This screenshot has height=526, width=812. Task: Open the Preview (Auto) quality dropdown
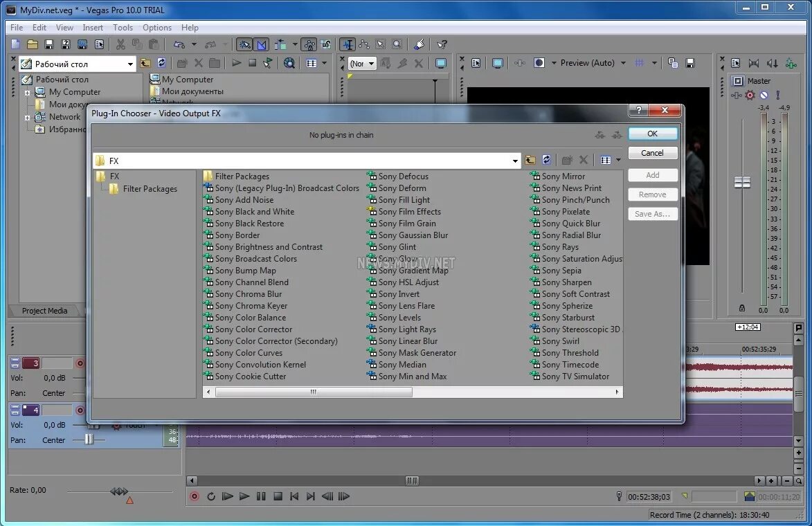click(x=623, y=63)
